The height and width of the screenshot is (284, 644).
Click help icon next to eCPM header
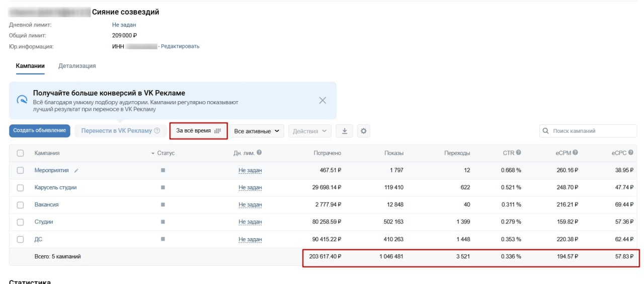[575, 153]
